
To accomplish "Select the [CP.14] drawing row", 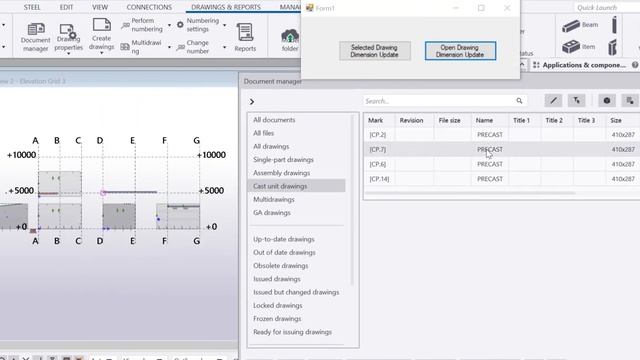I will coord(502,179).
